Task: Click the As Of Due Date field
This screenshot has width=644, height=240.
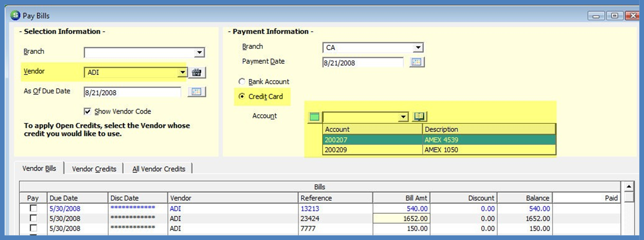Action: (133, 92)
